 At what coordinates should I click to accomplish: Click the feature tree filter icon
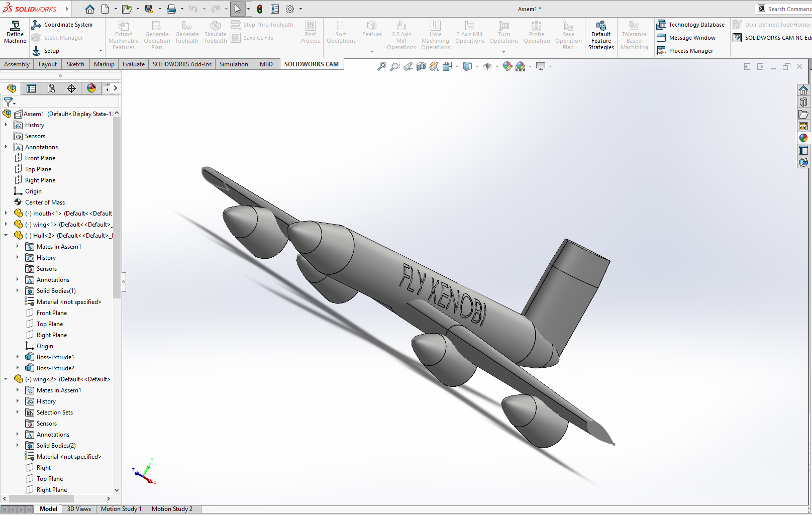tap(9, 102)
